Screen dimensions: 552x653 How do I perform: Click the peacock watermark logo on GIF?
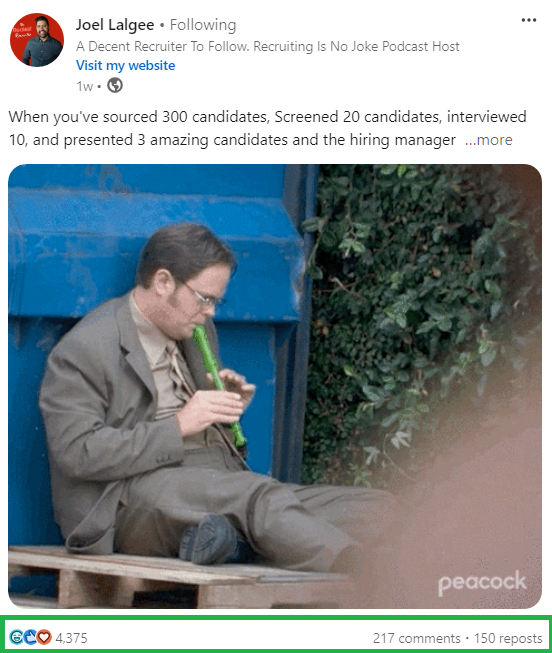click(482, 583)
